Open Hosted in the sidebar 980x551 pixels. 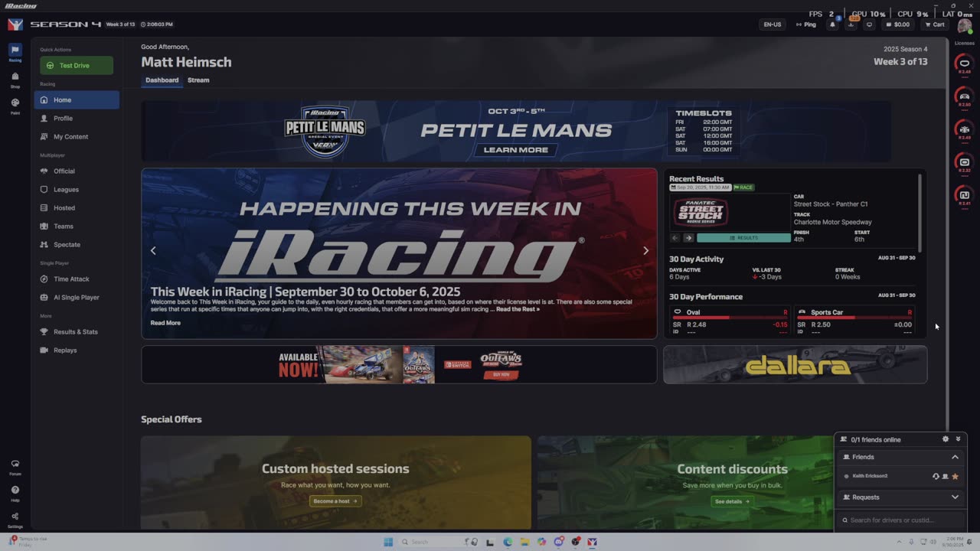[77, 207]
